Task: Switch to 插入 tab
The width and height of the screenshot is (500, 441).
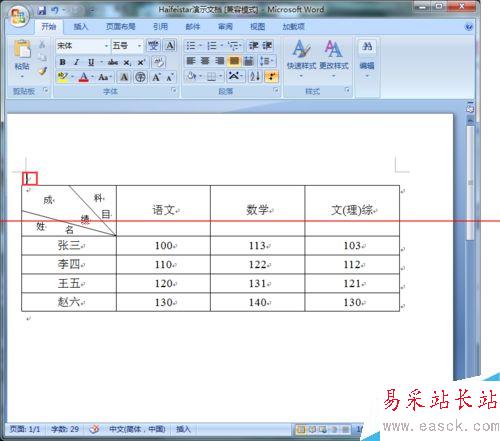Action: [x=81, y=26]
